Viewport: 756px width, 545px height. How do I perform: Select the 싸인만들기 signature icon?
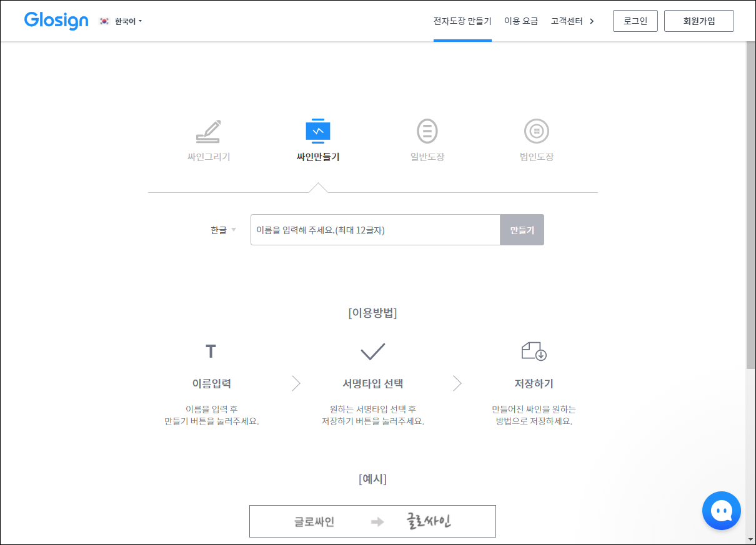point(318,131)
